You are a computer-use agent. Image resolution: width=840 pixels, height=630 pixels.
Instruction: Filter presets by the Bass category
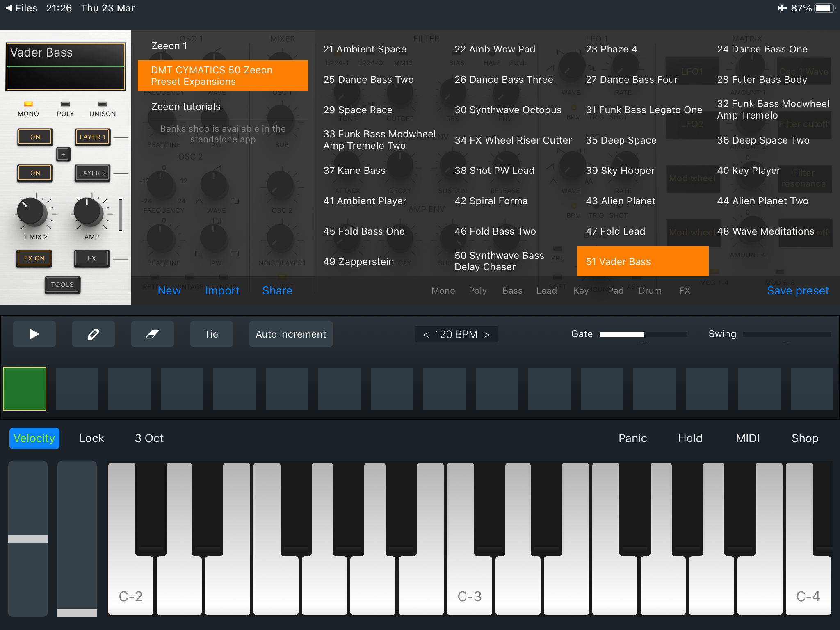(512, 290)
